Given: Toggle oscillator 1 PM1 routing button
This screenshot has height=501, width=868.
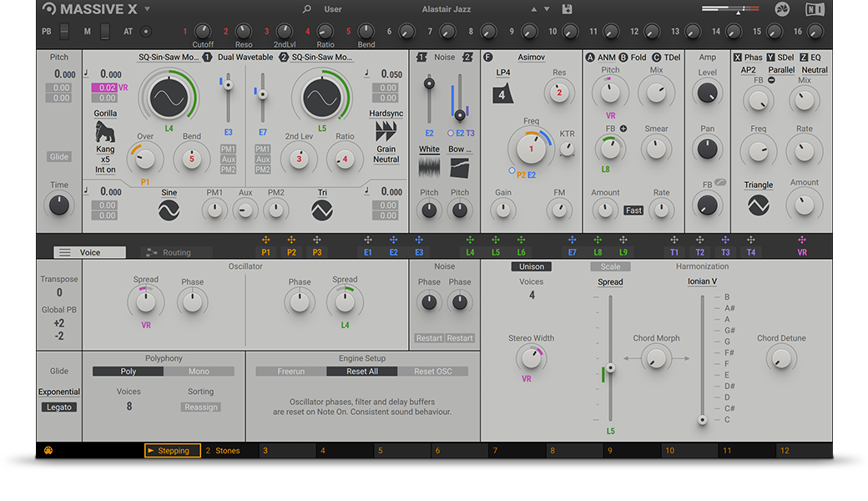Looking at the screenshot, I should 228,149.
